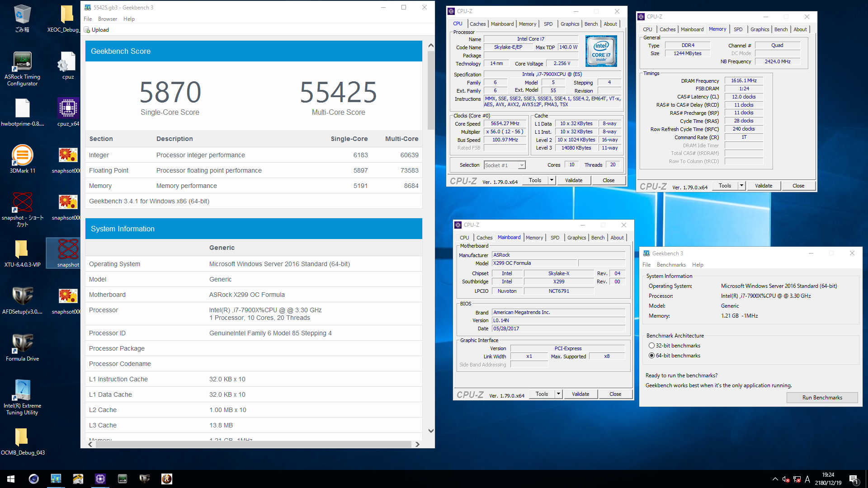The image size is (868, 488).
Task: Click the Geekbench vertical scrollbar thumb
Action: pos(431,90)
